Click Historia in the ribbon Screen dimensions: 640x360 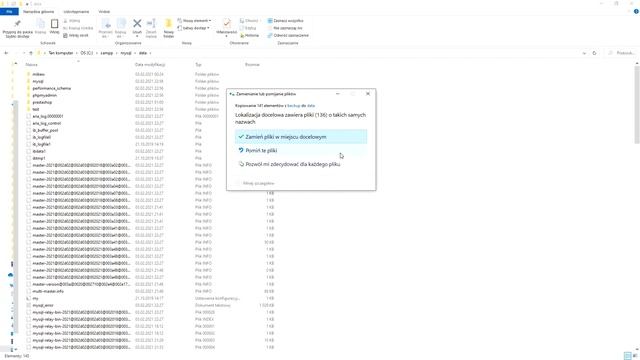click(249, 36)
